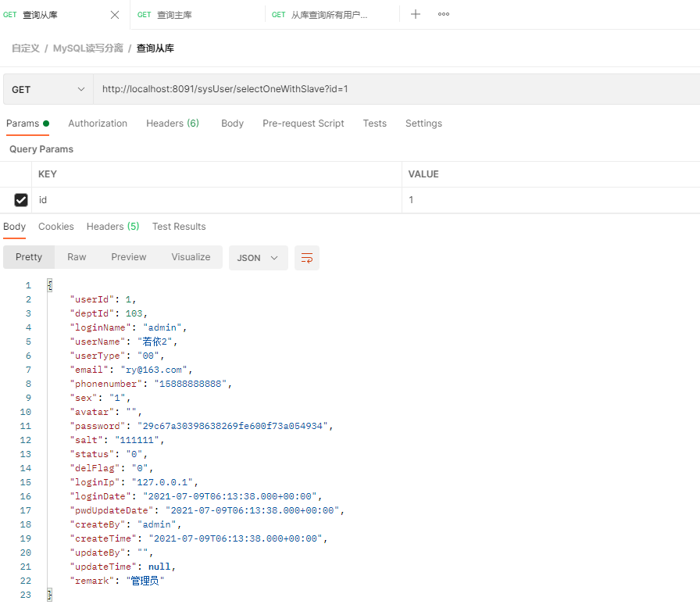Open the GET method dropdown
The image size is (700, 608).
coord(48,89)
